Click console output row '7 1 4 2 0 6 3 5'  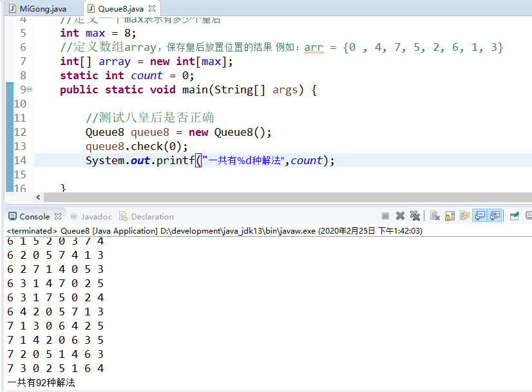[55, 340]
